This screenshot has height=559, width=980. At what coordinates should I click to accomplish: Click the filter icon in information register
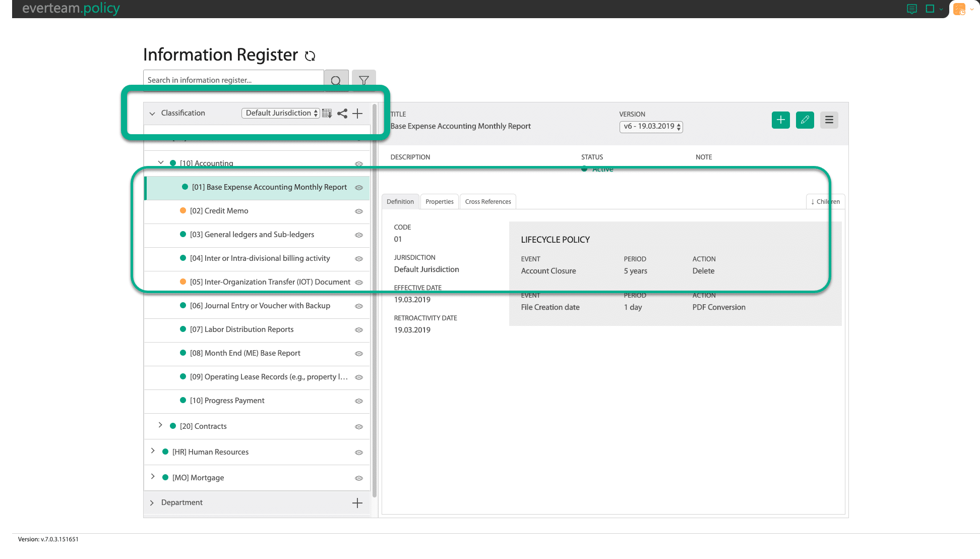[x=363, y=80]
